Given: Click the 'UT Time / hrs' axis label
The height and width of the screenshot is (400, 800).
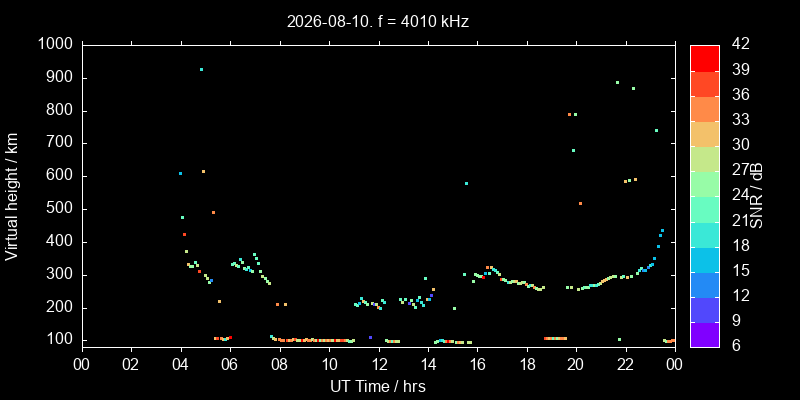Looking at the screenshot, I should [378, 386].
